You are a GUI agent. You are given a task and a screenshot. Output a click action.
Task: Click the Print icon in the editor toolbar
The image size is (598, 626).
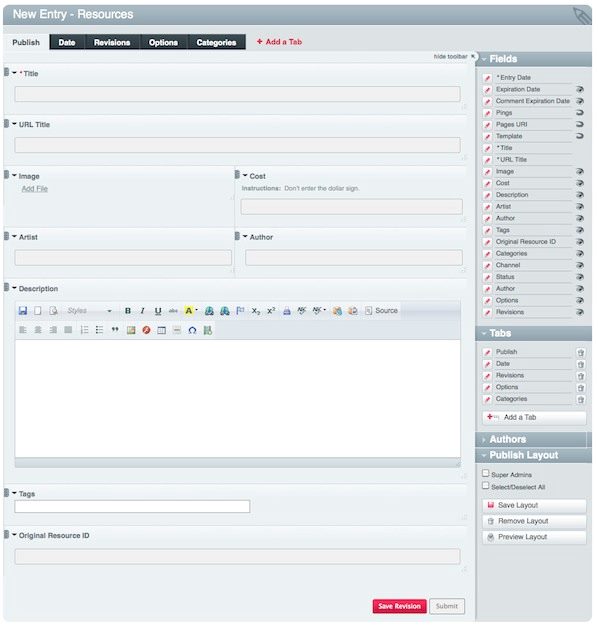287,311
